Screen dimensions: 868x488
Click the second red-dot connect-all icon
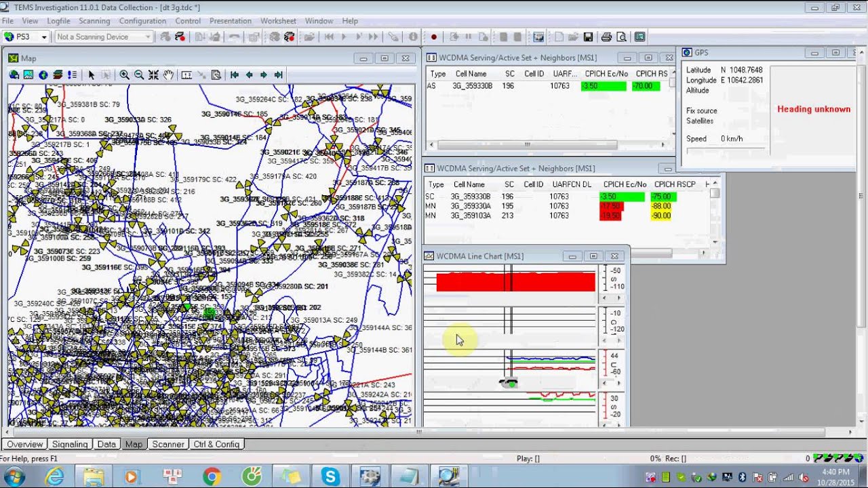click(290, 37)
